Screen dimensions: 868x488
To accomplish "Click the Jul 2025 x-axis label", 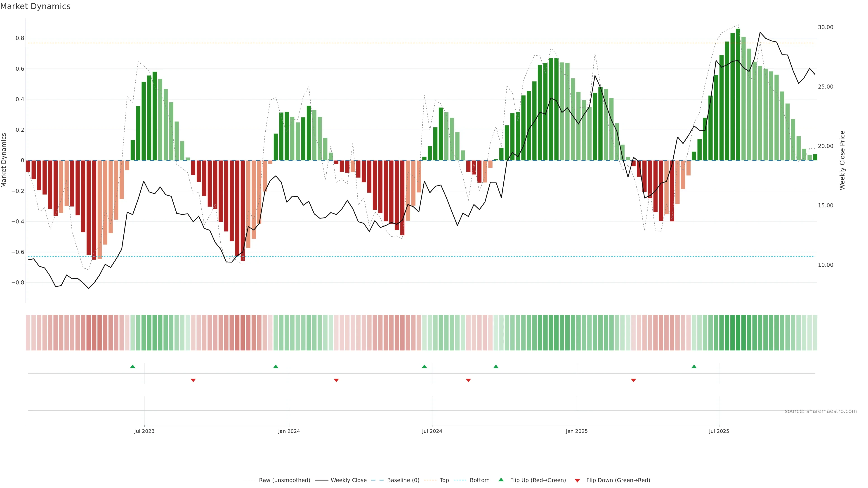I will 719,431.
